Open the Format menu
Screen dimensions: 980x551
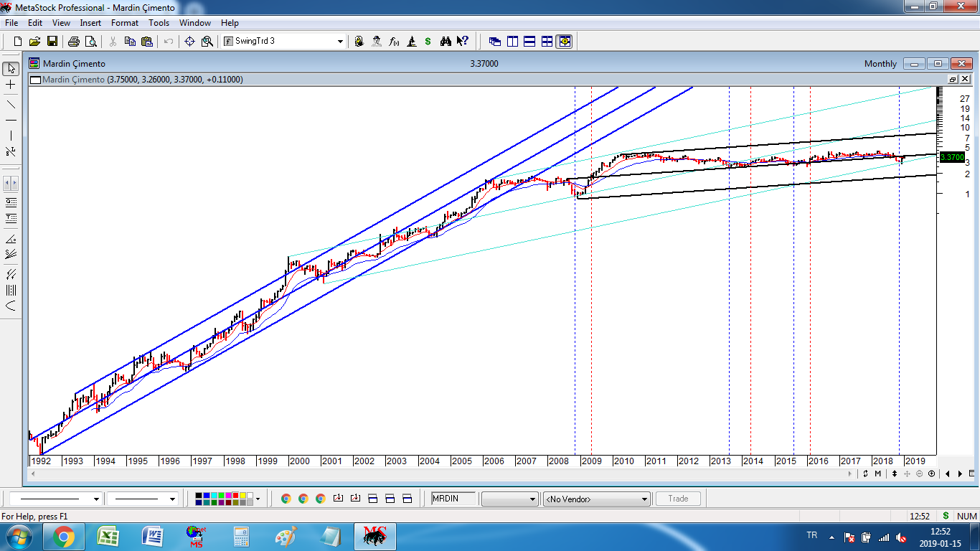pos(125,23)
